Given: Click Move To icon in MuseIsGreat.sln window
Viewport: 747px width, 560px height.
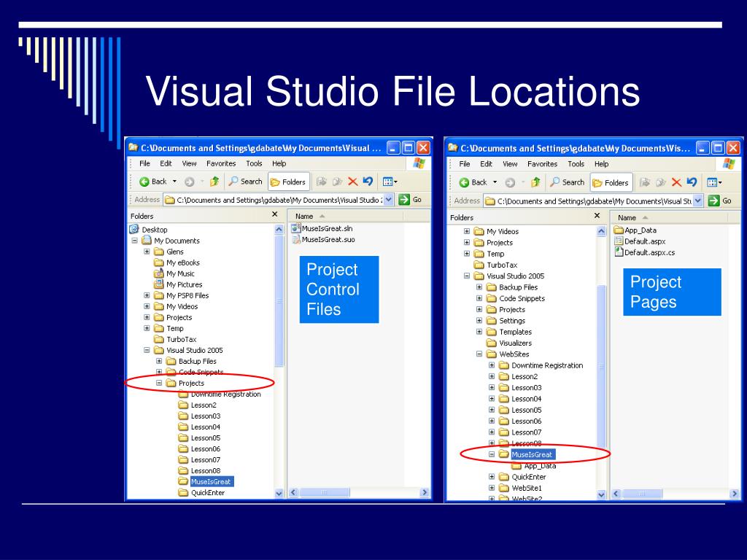Looking at the screenshot, I should tap(322, 182).
